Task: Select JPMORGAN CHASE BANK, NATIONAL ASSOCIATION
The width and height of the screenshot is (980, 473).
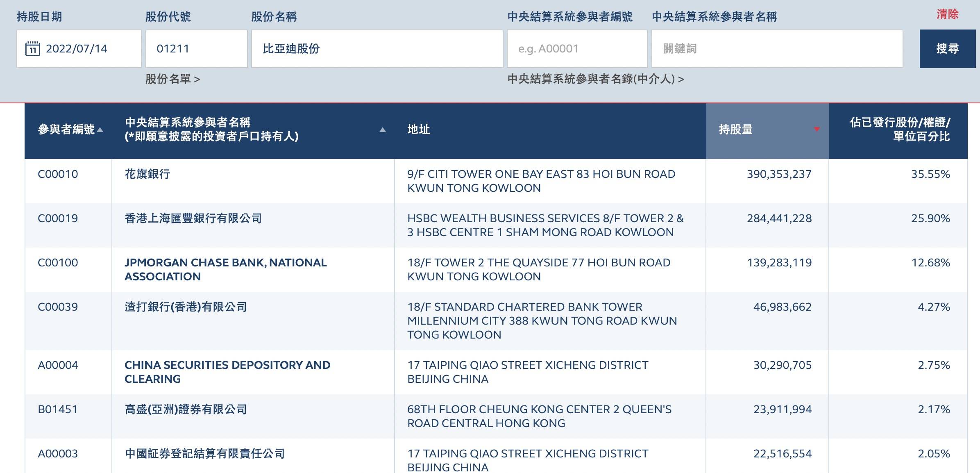Action: (x=226, y=270)
